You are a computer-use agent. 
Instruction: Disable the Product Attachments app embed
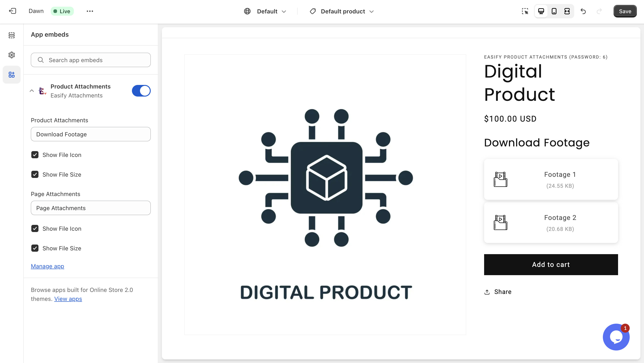click(x=141, y=91)
